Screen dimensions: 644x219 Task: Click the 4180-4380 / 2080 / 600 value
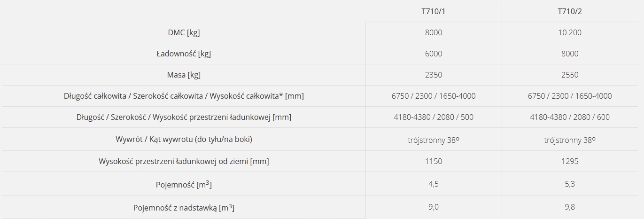point(569,117)
